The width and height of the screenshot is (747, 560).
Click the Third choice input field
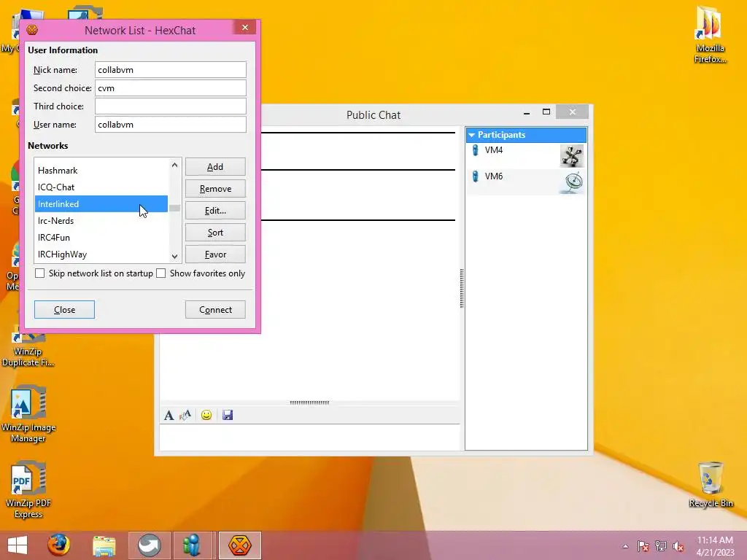tap(171, 106)
